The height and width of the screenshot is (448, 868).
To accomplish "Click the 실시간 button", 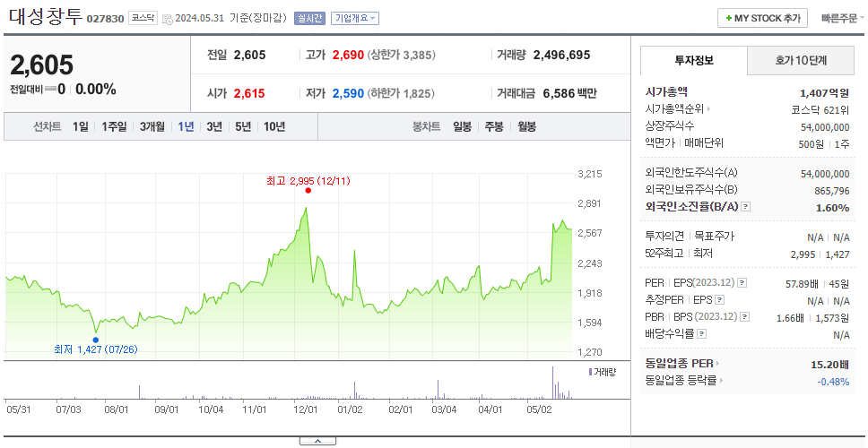I will click(309, 18).
